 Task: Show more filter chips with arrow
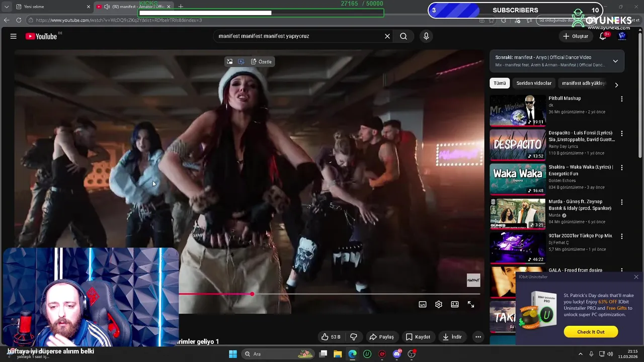coord(616,85)
